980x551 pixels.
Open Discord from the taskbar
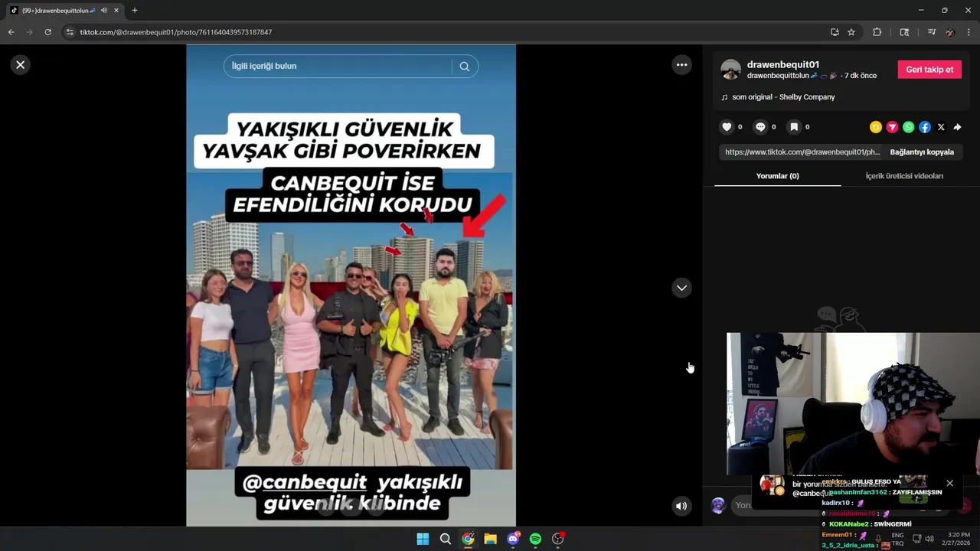[513, 539]
